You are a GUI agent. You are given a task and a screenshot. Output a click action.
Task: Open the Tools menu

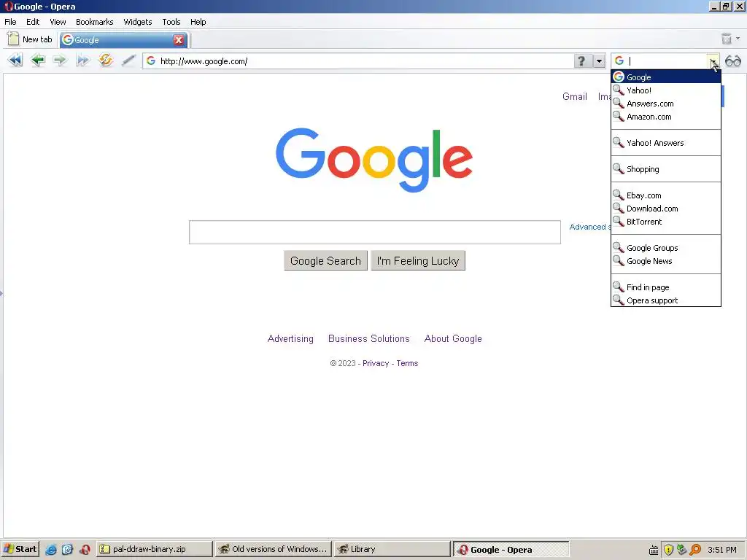click(x=171, y=22)
